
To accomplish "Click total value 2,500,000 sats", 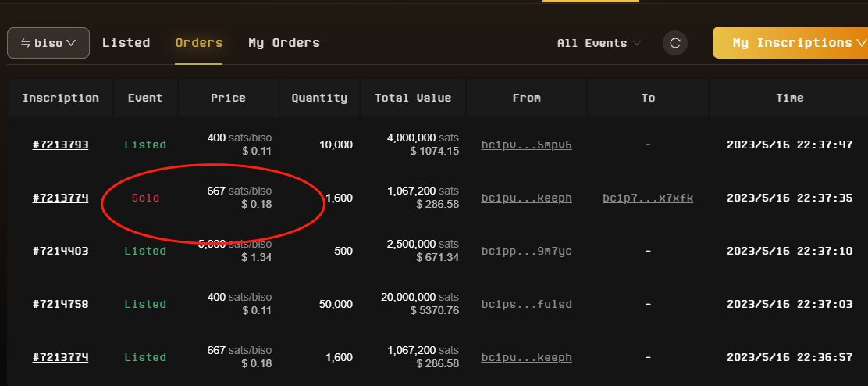I will (x=423, y=245).
